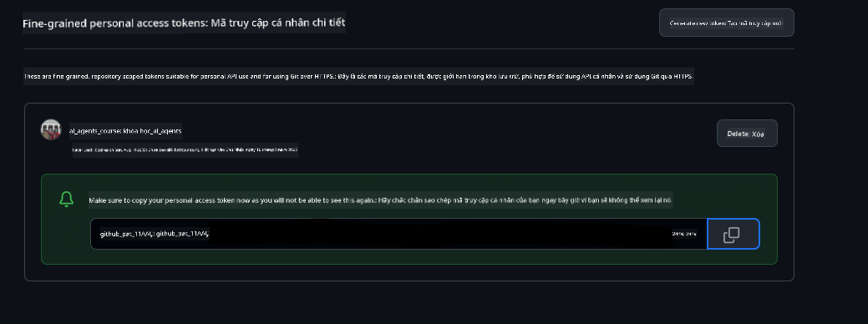Screen dimensions: 868x324
Task: Click the Fine-grained personal access tokens heading
Action: [184, 23]
